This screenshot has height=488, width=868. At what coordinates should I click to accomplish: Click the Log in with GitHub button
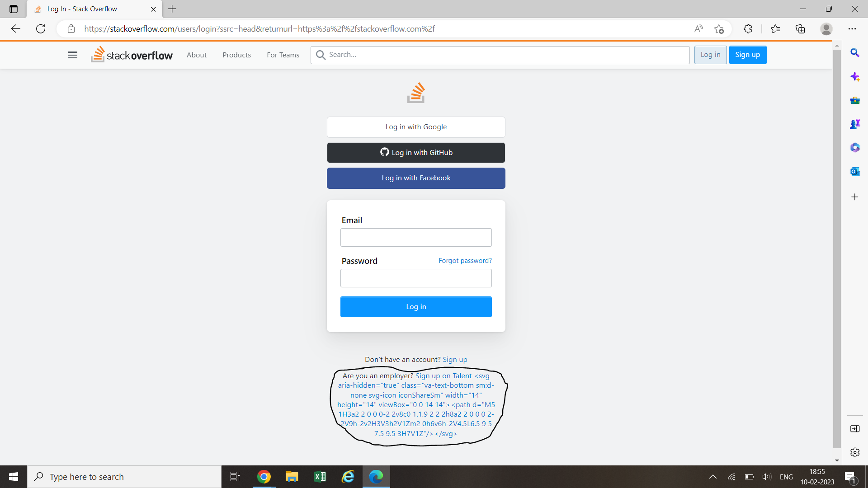416,153
